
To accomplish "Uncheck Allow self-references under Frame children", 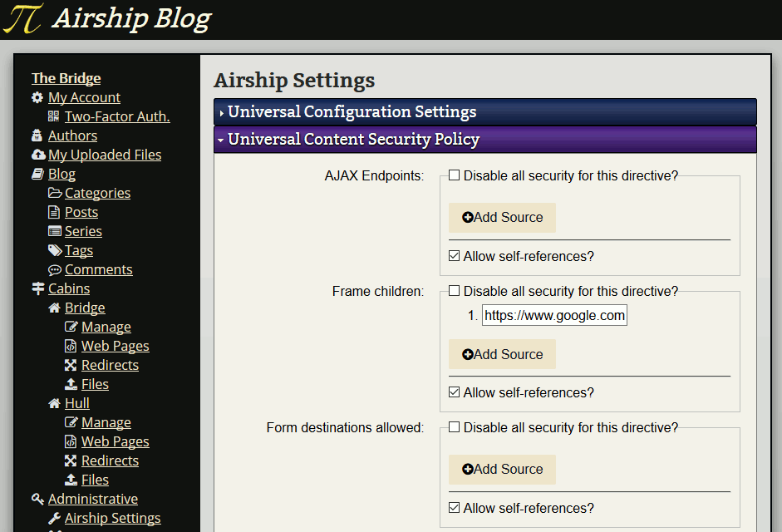I will 454,392.
